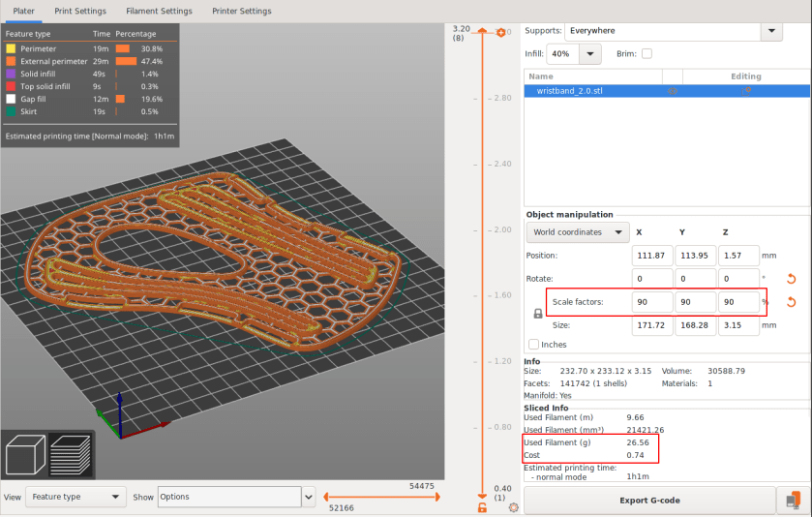Click the orange lock under the vertical slider
Screen dimensions: 812x517
pyautogui.click(x=482, y=507)
